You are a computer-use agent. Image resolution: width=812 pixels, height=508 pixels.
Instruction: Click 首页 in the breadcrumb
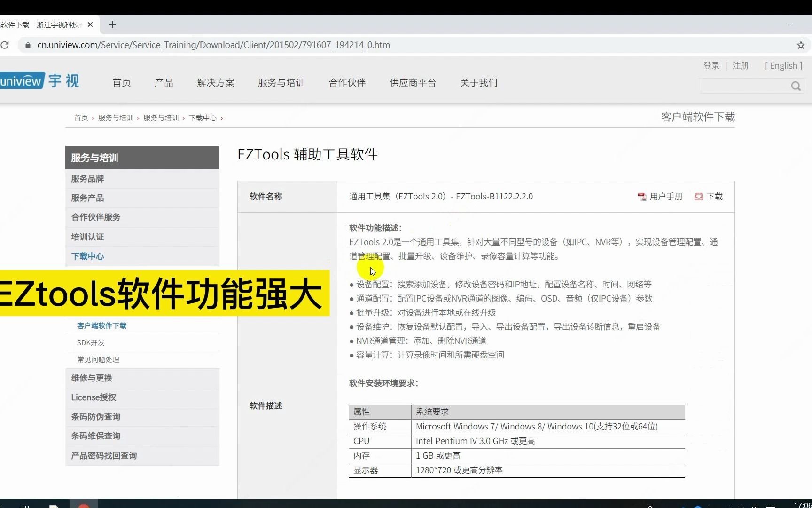tap(81, 118)
